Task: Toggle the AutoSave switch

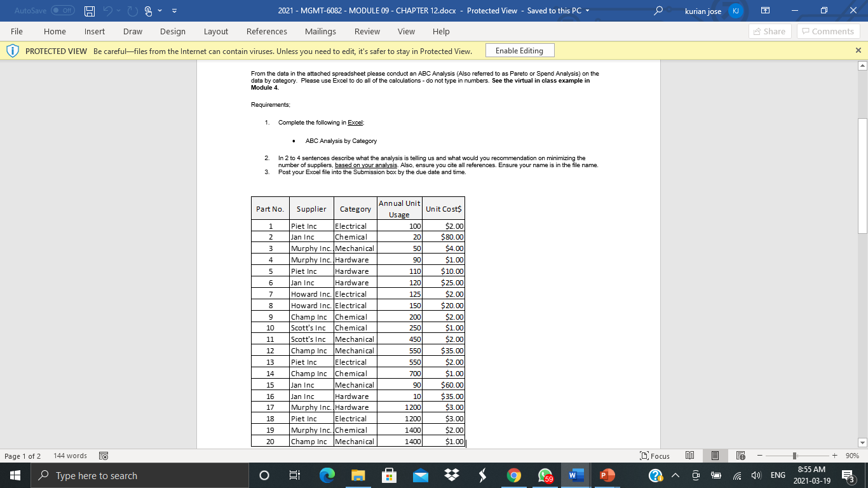Action: pos(62,11)
